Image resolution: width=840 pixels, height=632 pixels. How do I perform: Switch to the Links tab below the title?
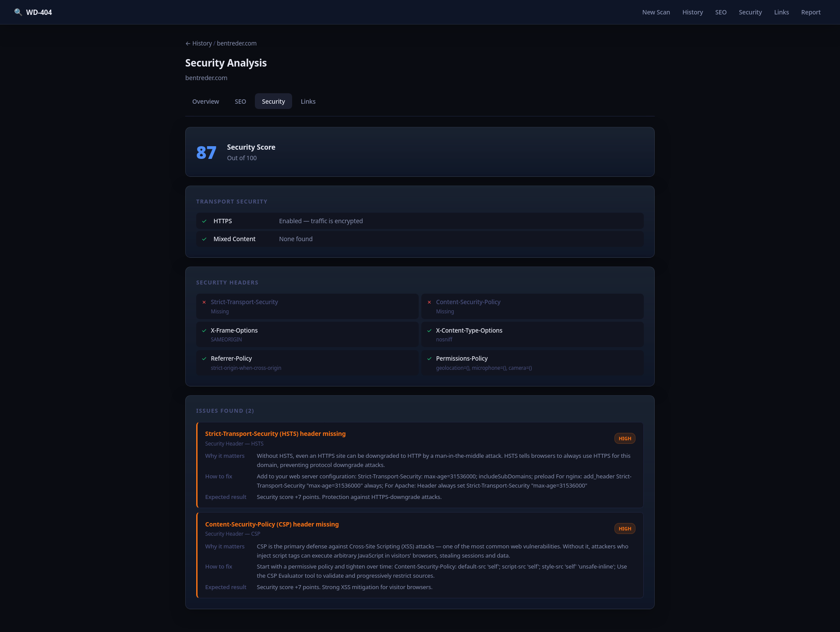click(308, 102)
